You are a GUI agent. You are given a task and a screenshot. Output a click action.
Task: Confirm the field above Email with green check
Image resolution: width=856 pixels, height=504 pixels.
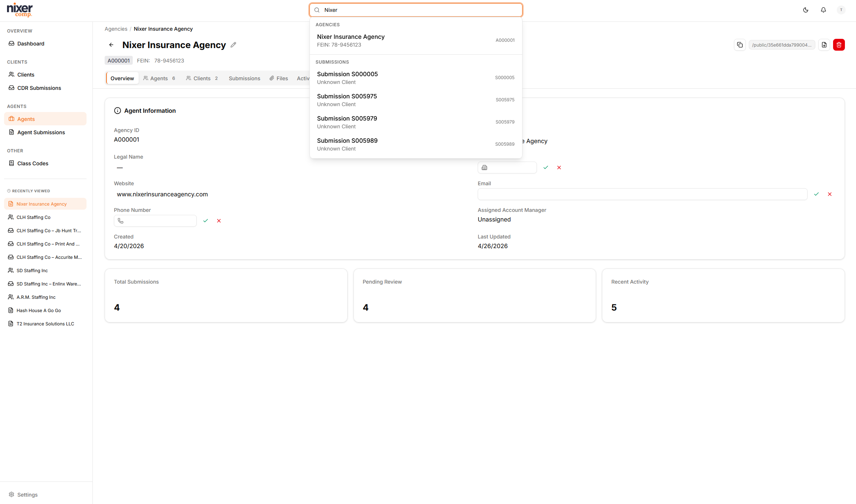(x=546, y=168)
